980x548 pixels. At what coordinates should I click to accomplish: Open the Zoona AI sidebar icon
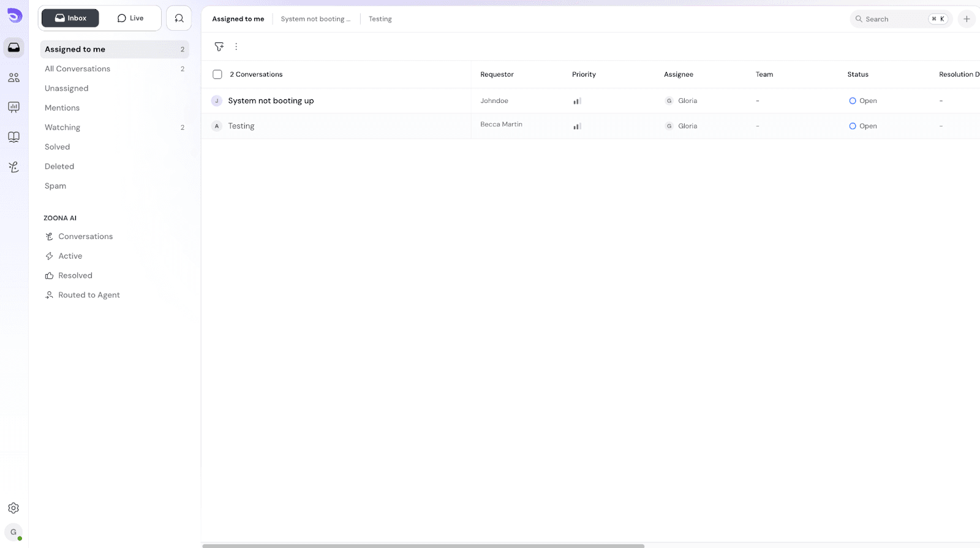click(13, 167)
